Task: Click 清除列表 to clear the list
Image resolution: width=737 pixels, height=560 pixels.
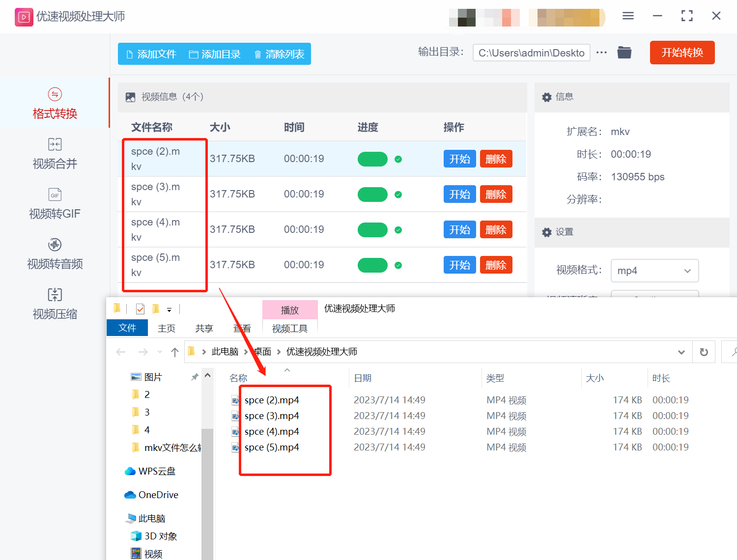Action: pyautogui.click(x=279, y=54)
